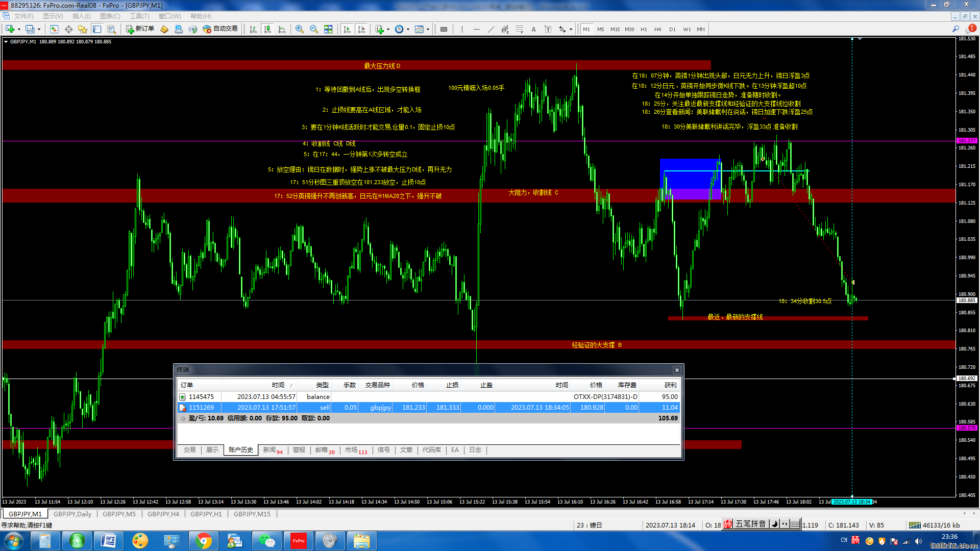980x551 pixels.
Task: Toggle the Terminal panel toolbar icon
Action: (97, 29)
